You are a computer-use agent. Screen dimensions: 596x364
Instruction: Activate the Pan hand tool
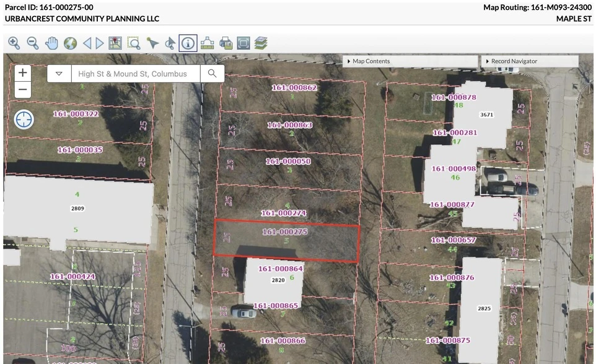tap(51, 43)
